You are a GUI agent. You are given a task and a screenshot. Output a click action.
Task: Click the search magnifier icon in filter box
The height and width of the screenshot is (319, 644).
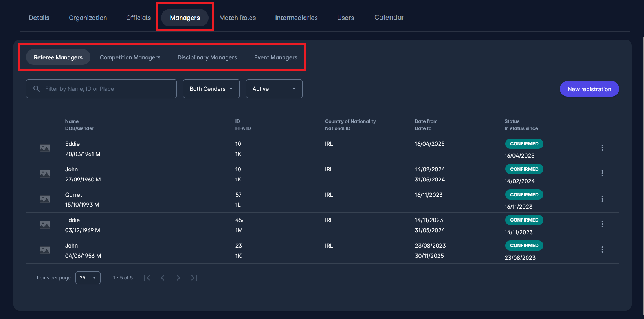37,89
